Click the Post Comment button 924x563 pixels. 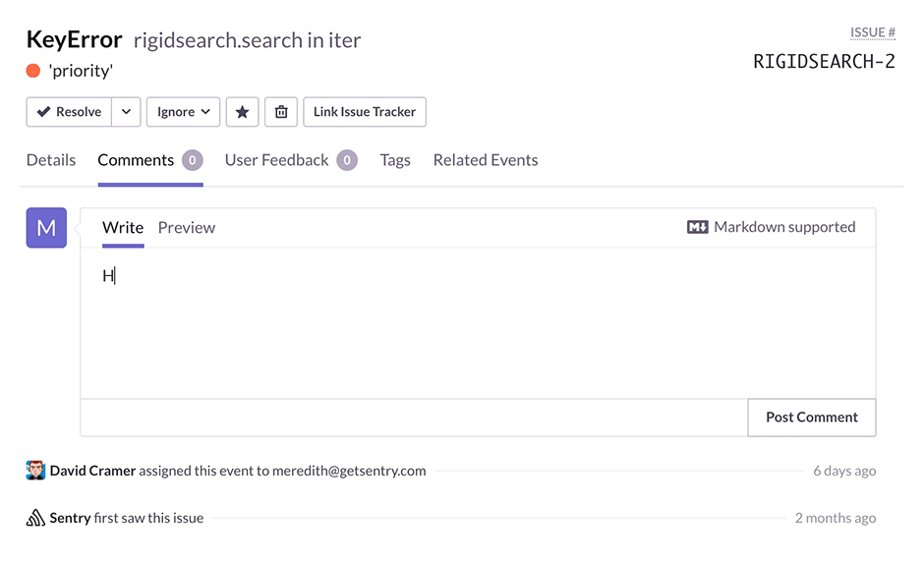812,418
